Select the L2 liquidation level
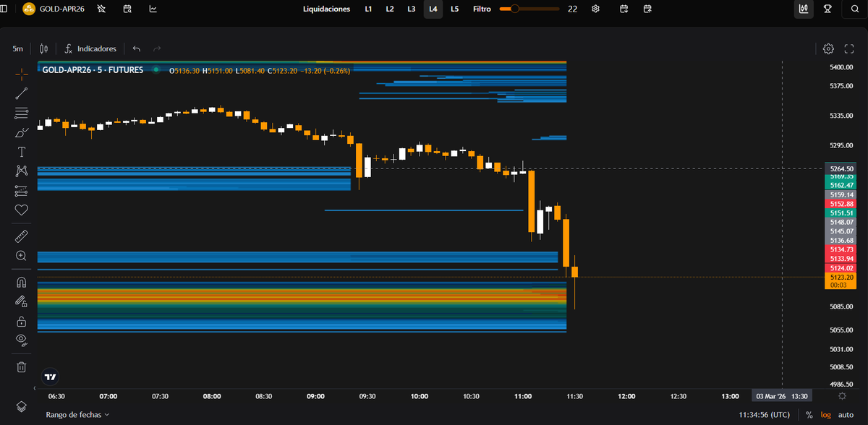The width and height of the screenshot is (868, 425). (390, 9)
